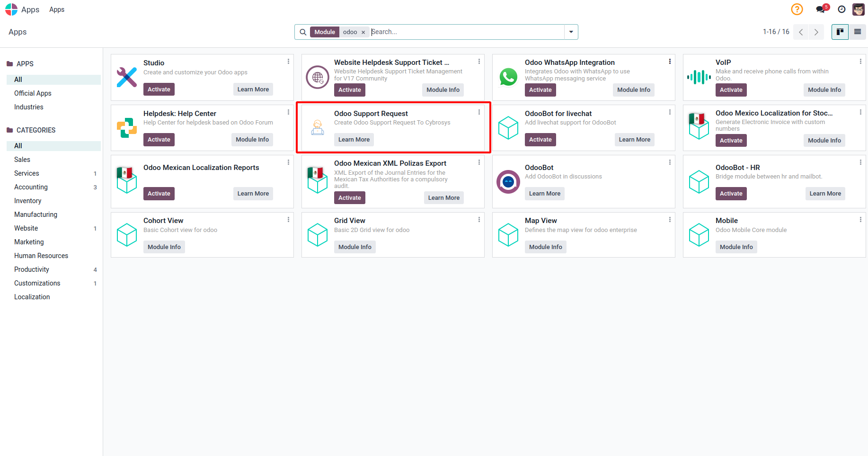The height and width of the screenshot is (456, 868).
Task: Go to the next page of apps
Action: 816,32
